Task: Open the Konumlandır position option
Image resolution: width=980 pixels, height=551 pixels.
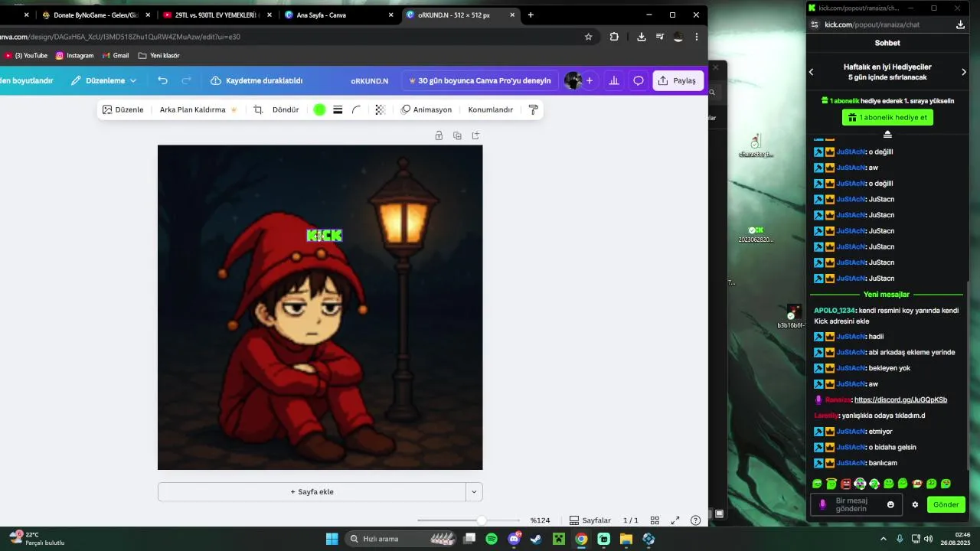Action: (x=491, y=109)
